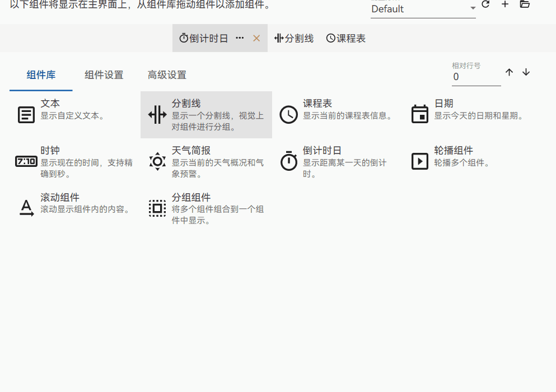Screen dimensions: 556x392
Task: Select the 分割线 chip in the component bar
Action: (x=294, y=38)
